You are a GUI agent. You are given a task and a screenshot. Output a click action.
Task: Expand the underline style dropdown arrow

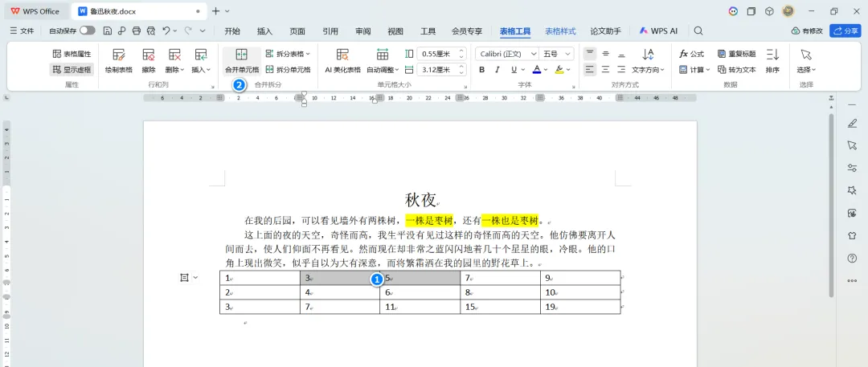tap(522, 70)
